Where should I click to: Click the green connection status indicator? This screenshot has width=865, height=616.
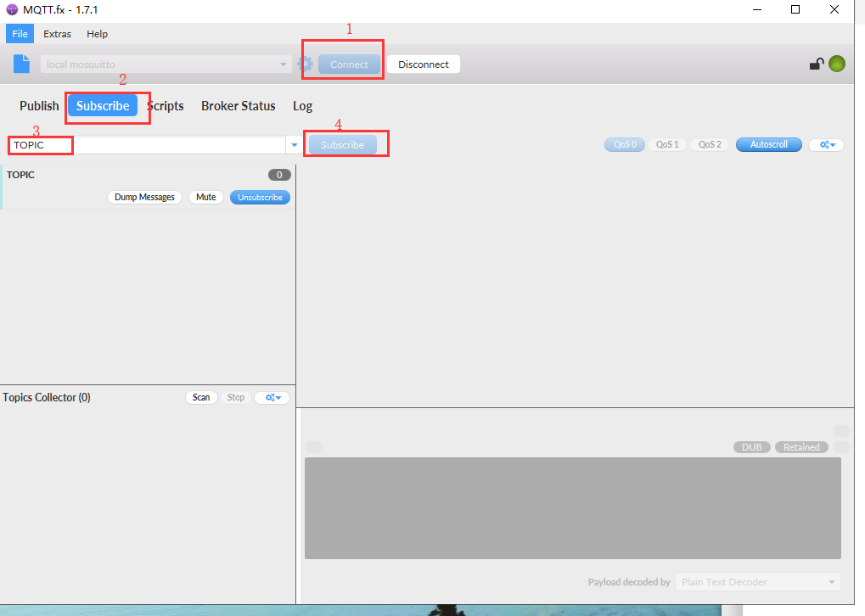837,64
